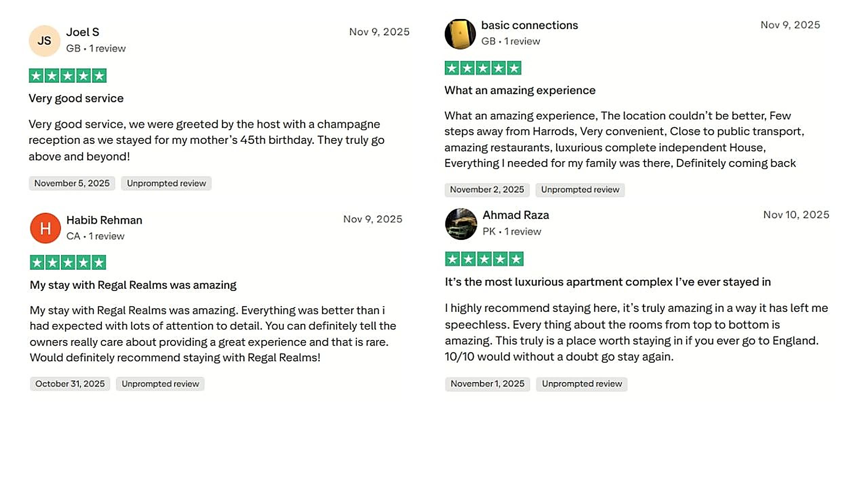
Task: Click Ahmad Raza's profile photo
Action: [x=461, y=224]
